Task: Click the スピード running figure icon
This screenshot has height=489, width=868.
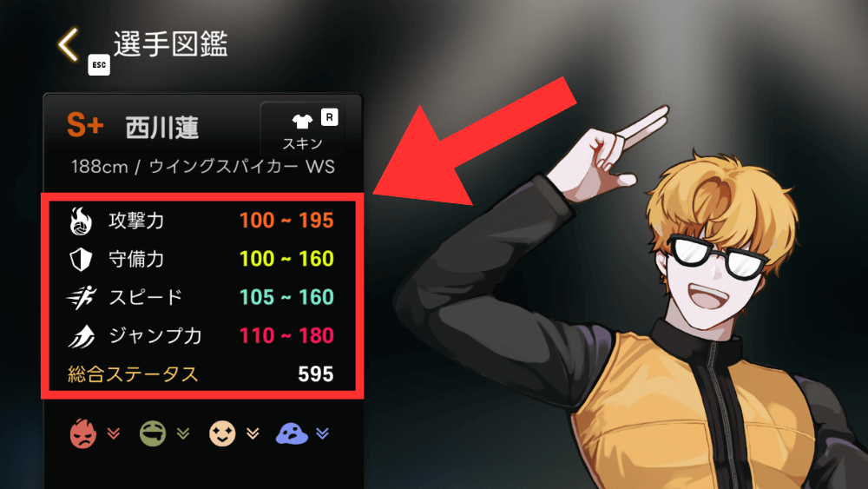Action: click(82, 298)
